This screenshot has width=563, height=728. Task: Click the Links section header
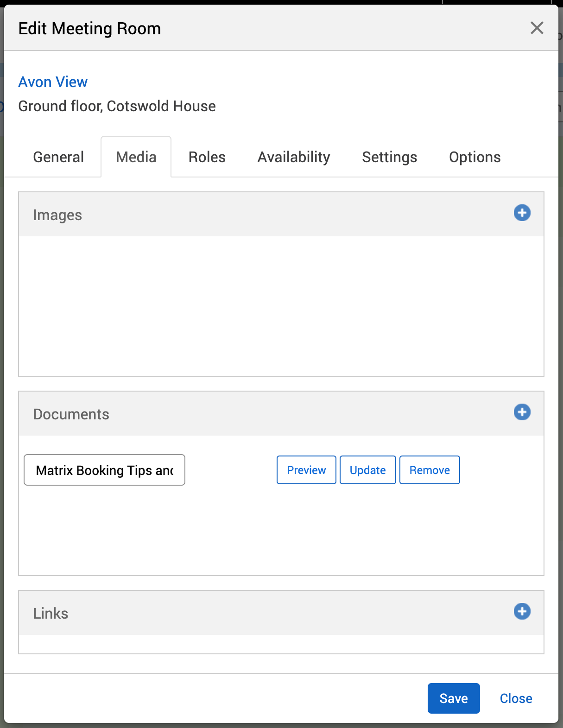point(51,614)
